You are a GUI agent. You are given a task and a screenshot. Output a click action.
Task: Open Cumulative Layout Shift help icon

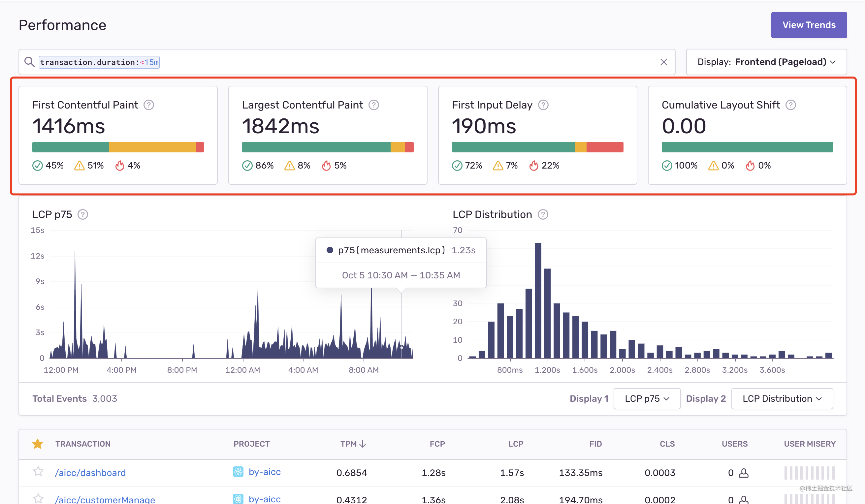pos(790,105)
